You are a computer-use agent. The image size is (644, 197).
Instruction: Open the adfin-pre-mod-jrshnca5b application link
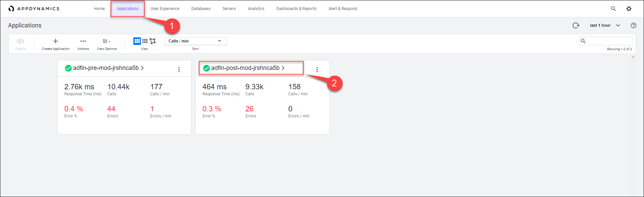(x=106, y=68)
